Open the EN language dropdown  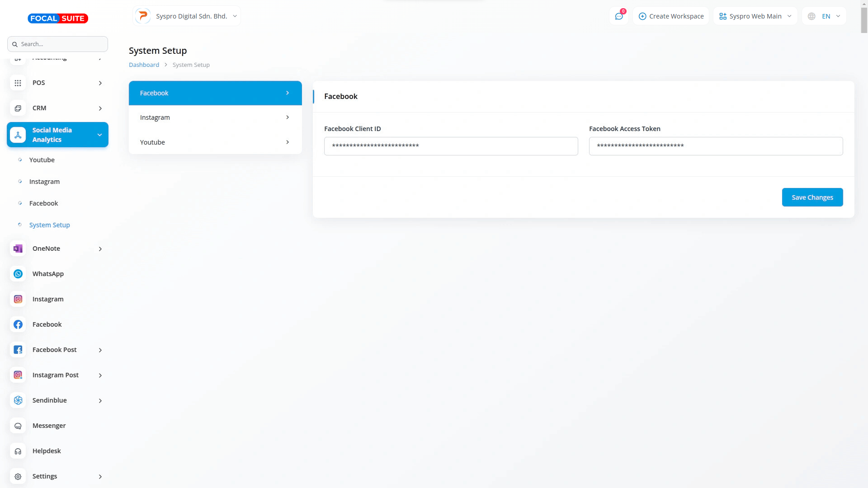click(825, 16)
